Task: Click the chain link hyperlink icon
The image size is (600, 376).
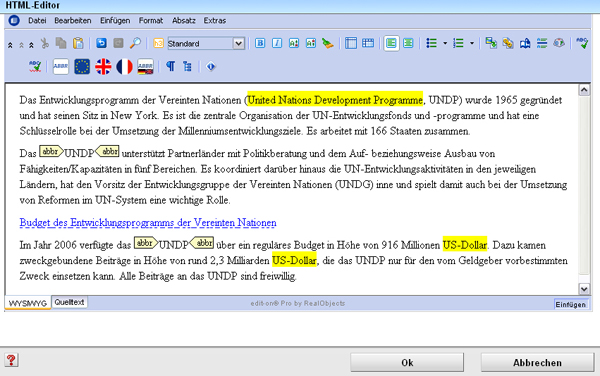Action: 508,43
